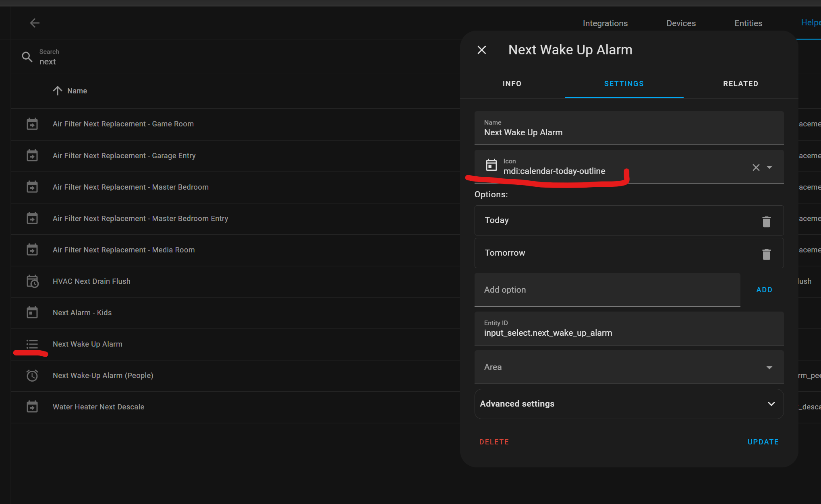The image size is (821, 504).
Task: Switch to the RELATED tab
Action: pos(740,84)
